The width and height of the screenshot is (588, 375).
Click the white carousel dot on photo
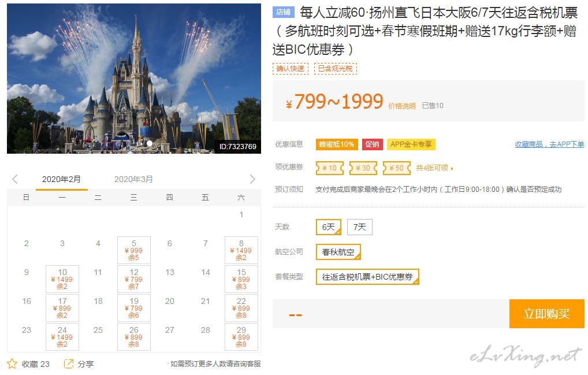point(150,143)
